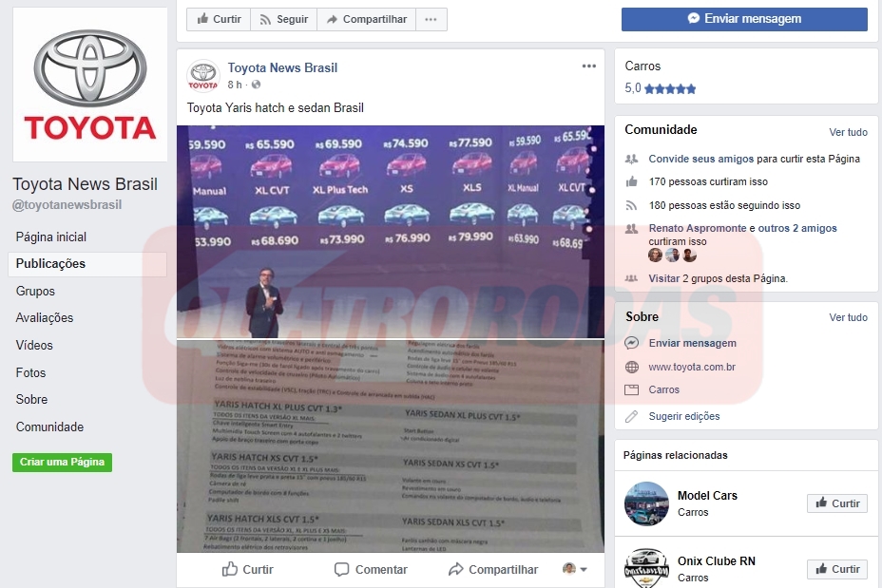Click Convide seus amigos link

(700, 159)
